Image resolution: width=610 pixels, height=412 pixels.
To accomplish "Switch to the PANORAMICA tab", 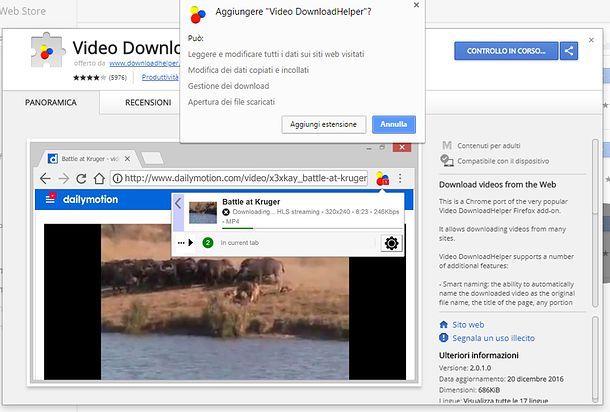I will point(51,102).
